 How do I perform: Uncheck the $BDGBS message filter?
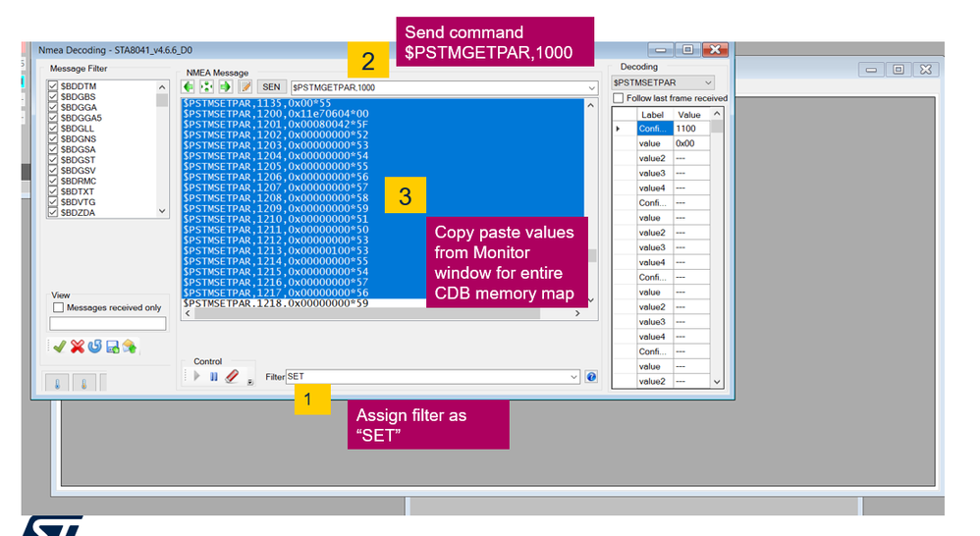(53, 97)
